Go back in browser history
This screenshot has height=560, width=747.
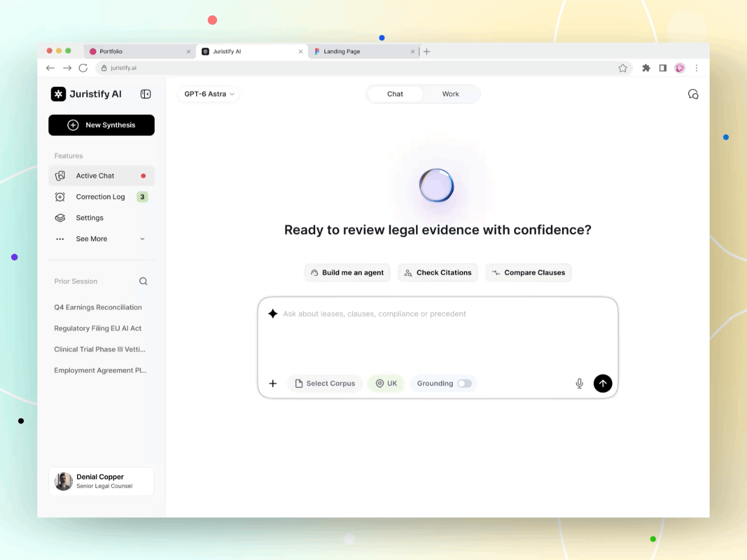50,68
